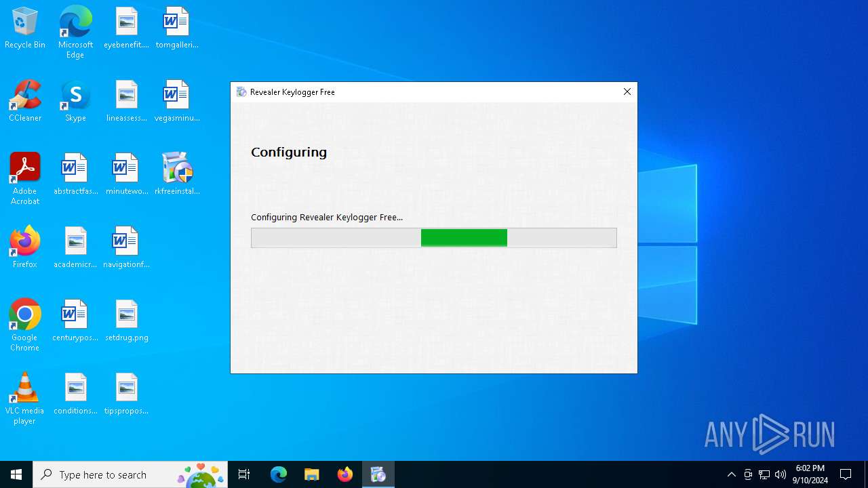
Task: Select the vegasminu Word document icon
Action: [176, 102]
